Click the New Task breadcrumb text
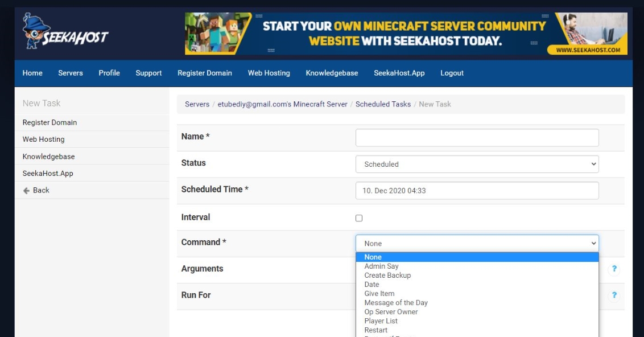Viewport: 644px width, 337px height. 435,104
